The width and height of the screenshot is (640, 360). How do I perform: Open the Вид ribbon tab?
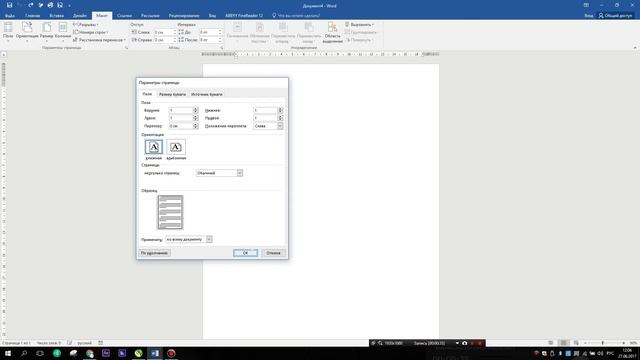pos(212,16)
